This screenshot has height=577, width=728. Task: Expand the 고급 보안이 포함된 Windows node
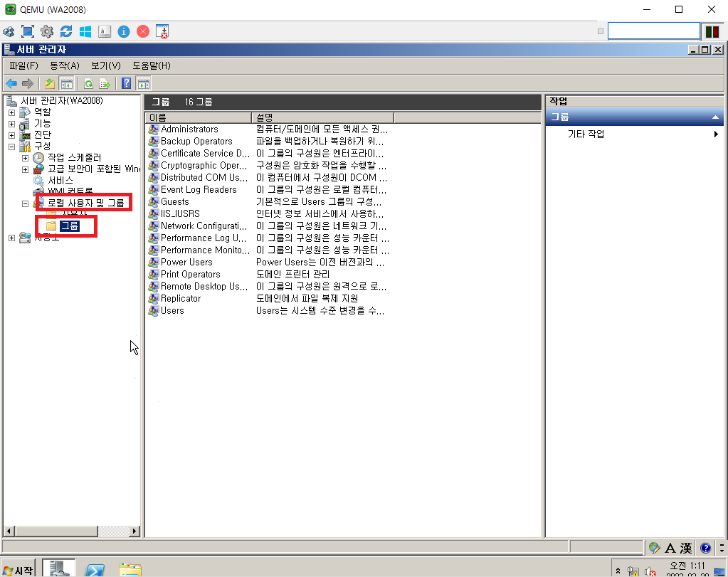point(26,169)
